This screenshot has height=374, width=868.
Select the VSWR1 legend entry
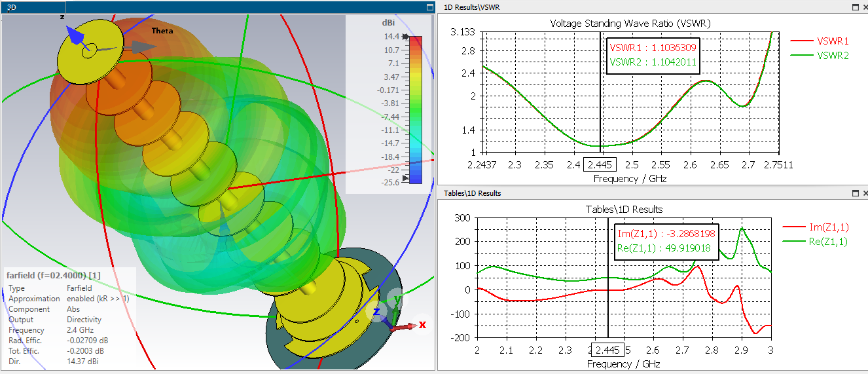[x=820, y=41]
